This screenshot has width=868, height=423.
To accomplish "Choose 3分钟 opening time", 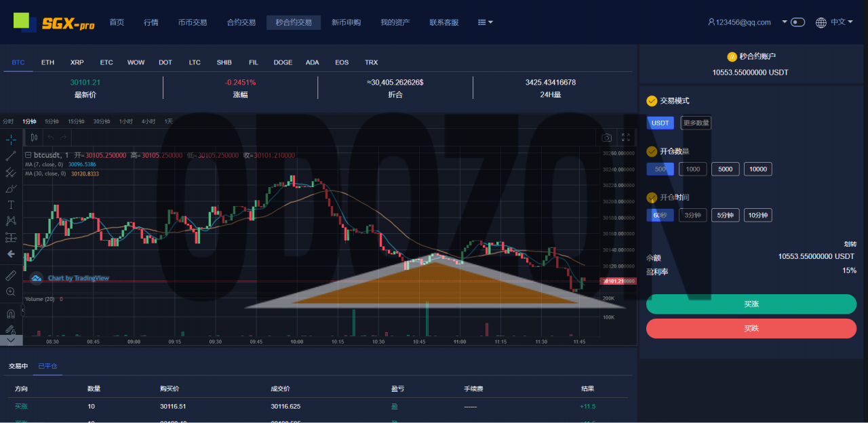I will click(x=692, y=215).
